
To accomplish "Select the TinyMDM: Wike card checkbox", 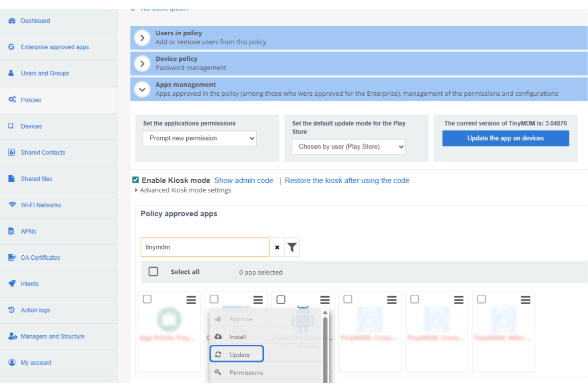I will point(482,299).
